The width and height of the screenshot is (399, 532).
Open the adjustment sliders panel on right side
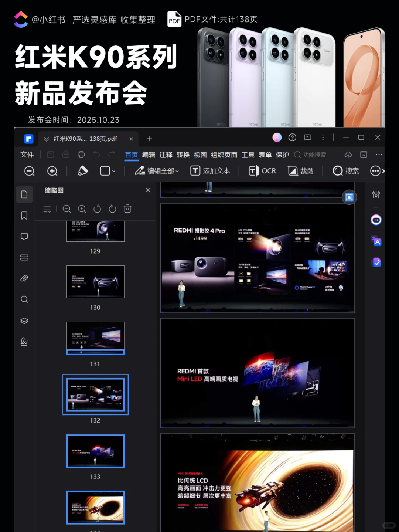coord(376,194)
